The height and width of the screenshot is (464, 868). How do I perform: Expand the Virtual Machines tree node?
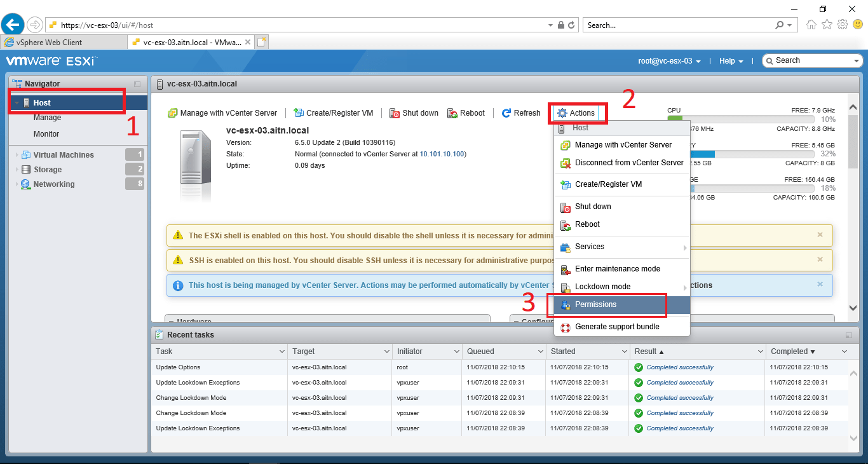tap(17, 155)
